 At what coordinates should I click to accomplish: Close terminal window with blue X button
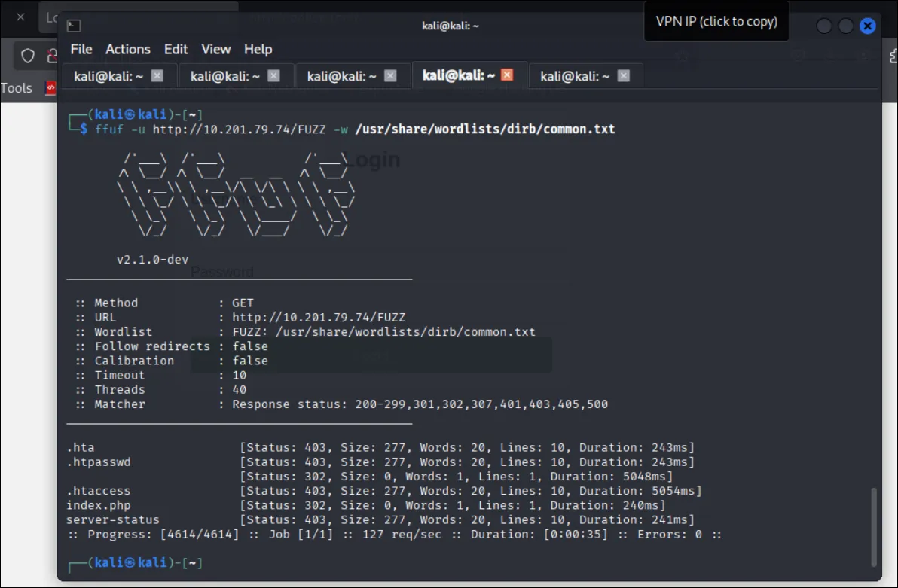point(868,26)
